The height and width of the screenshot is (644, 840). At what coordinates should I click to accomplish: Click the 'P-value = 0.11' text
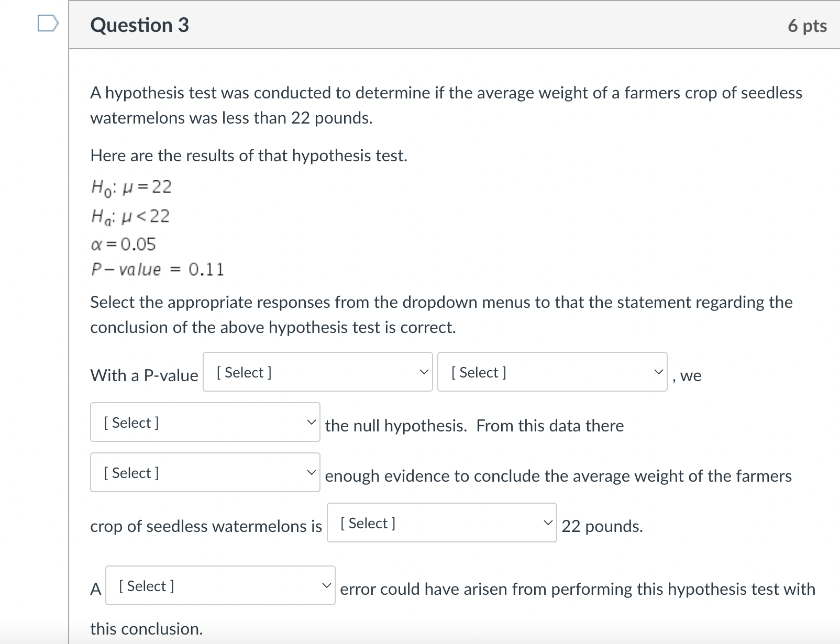157,270
